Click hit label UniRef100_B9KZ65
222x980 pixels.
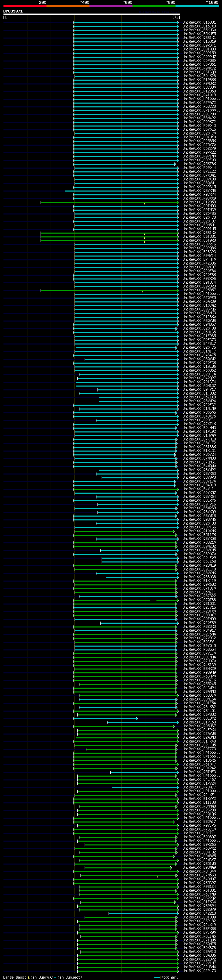pos(199,844)
